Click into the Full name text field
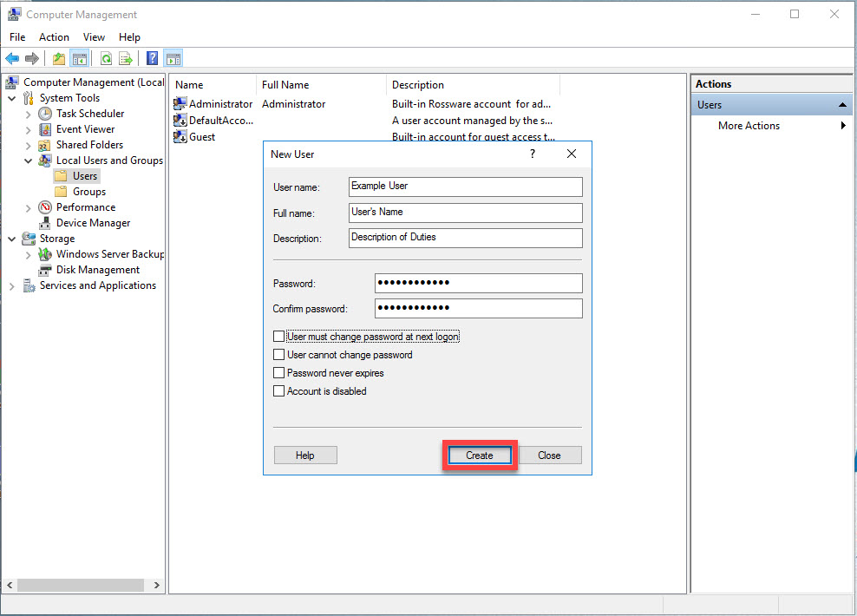The image size is (857, 616). pos(465,213)
